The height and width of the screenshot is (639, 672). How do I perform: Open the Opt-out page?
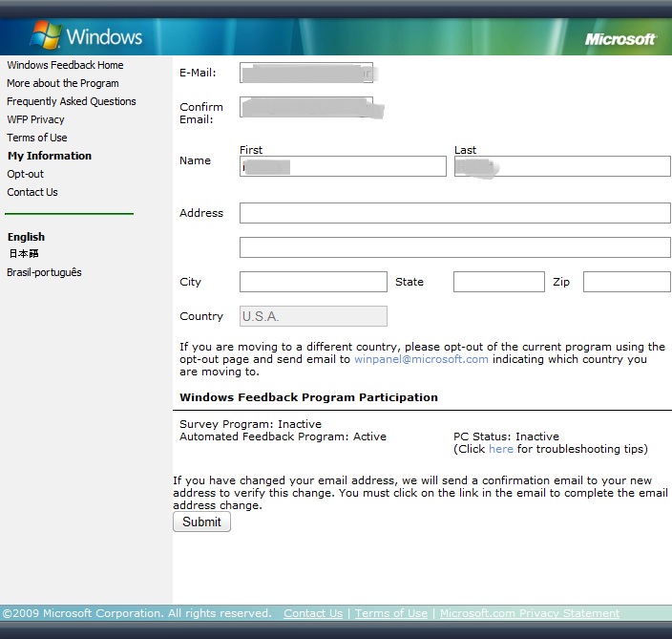[x=25, y=174]
